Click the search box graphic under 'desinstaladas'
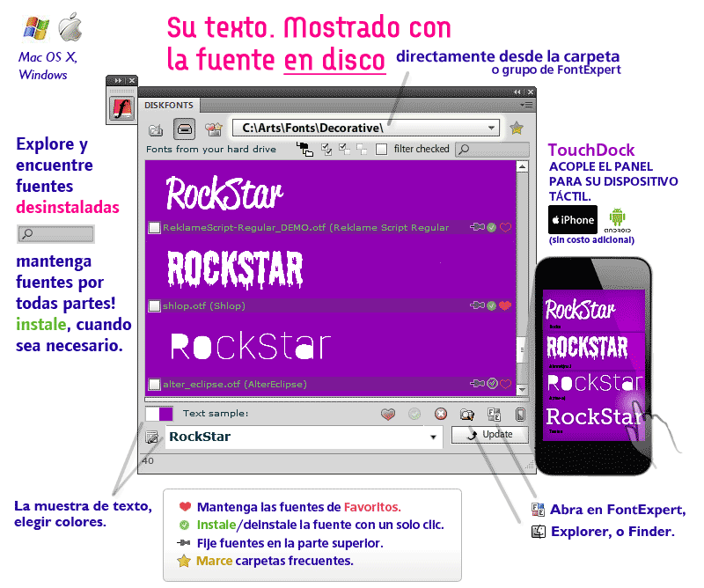The width and height of the screenshot is (704, 588). point(55,234)
